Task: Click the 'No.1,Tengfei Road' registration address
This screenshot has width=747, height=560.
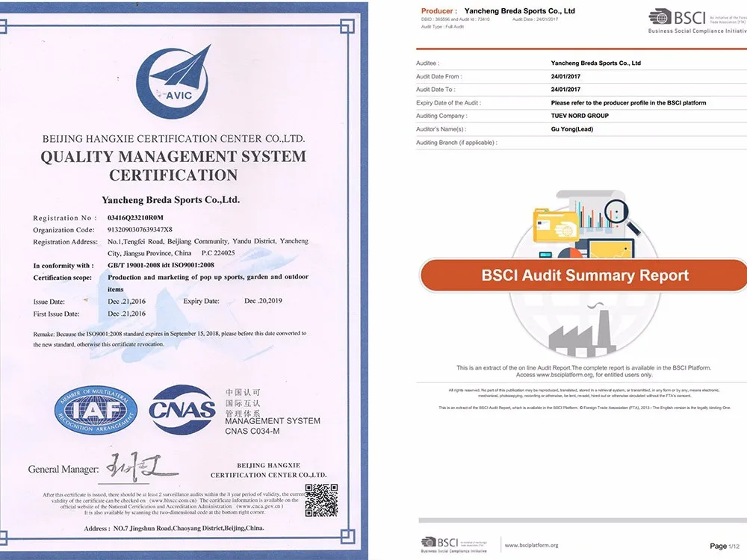Action: 208,247
